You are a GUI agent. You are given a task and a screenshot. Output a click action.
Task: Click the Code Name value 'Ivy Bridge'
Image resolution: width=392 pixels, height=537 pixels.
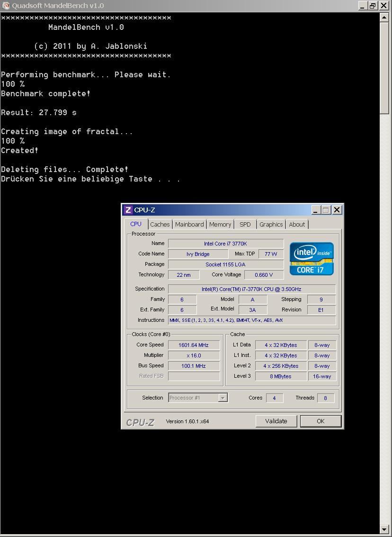point(198,254)
